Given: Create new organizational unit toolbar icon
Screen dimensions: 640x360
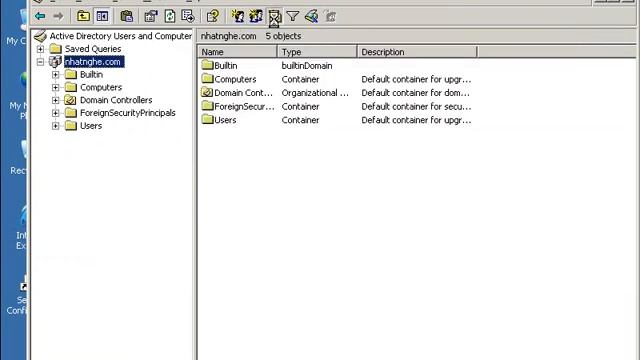Looking at the screenshot, I should (x=275, y=17).
